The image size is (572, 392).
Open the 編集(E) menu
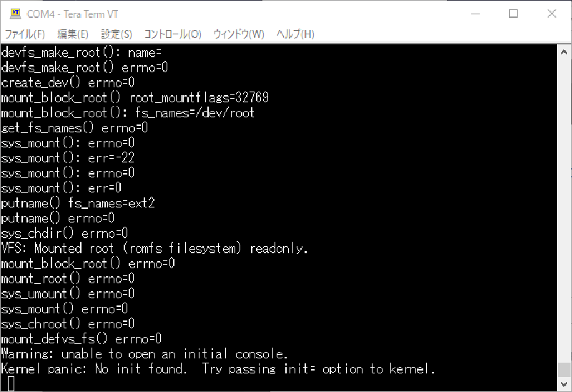(73, 34)
